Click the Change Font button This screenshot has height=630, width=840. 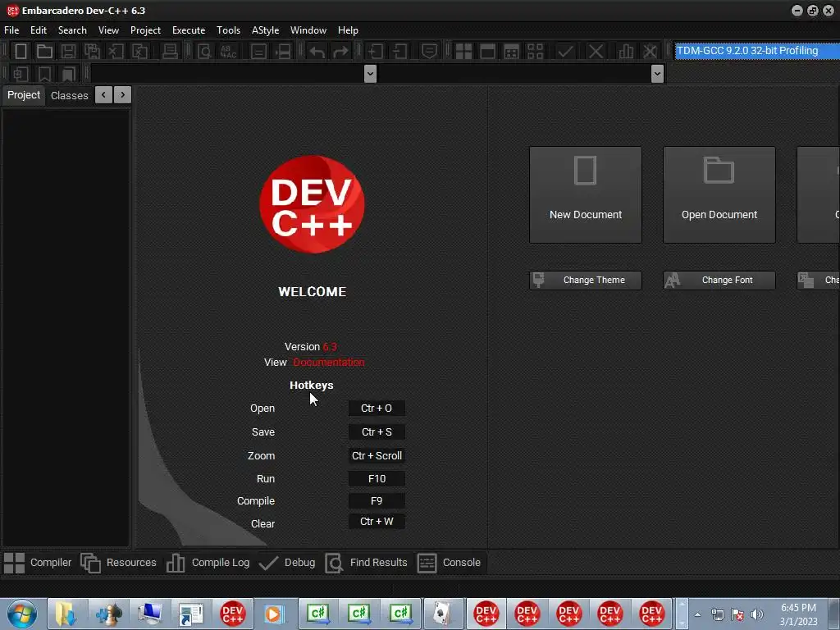point(719,281)
